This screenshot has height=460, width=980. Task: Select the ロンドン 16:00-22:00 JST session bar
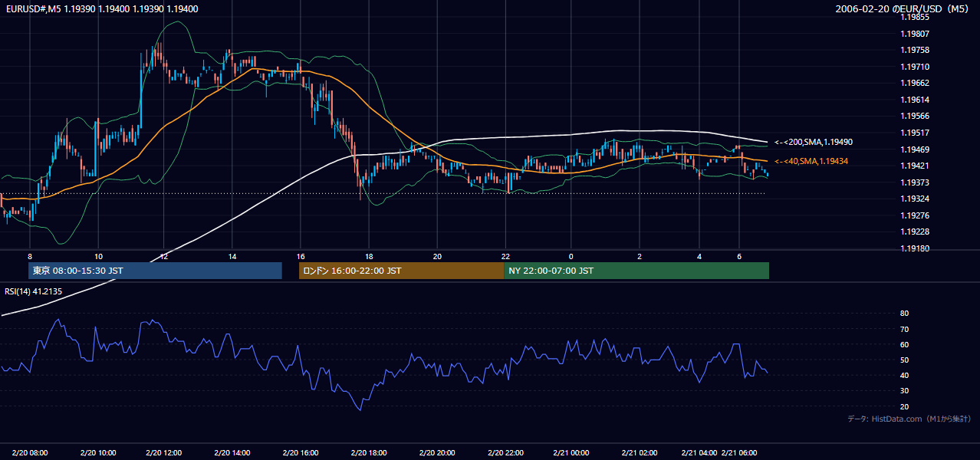point(402,271)
